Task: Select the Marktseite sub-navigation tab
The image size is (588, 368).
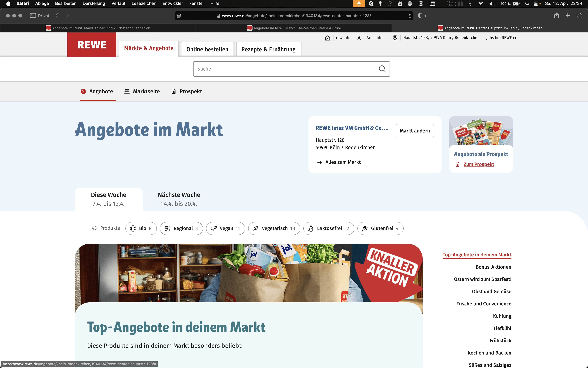Action: (142, 92)
